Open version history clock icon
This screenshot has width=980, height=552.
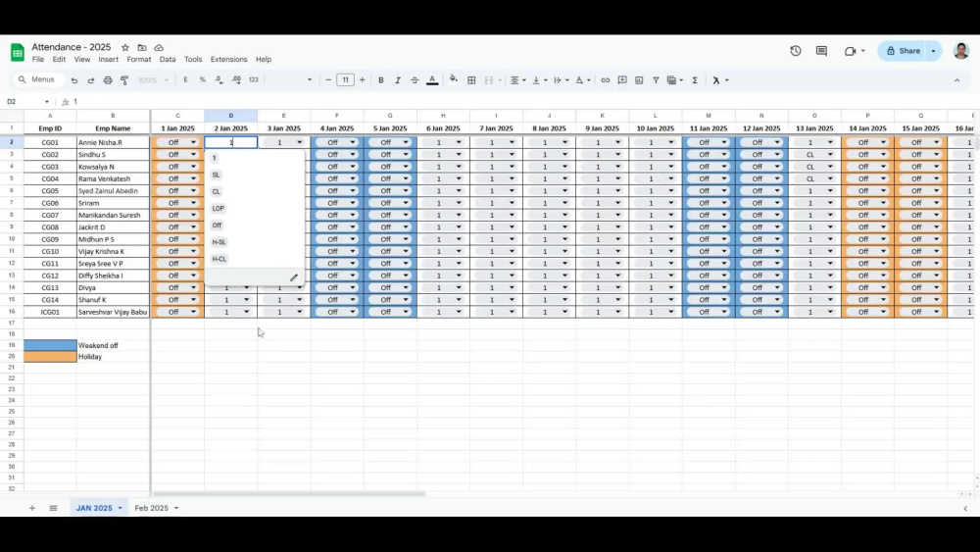point(796,51)
